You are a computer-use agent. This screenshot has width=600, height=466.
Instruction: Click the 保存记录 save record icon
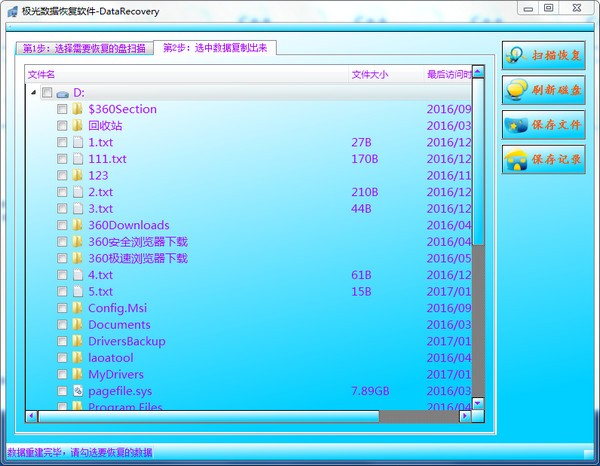click(x=518, y=160)
